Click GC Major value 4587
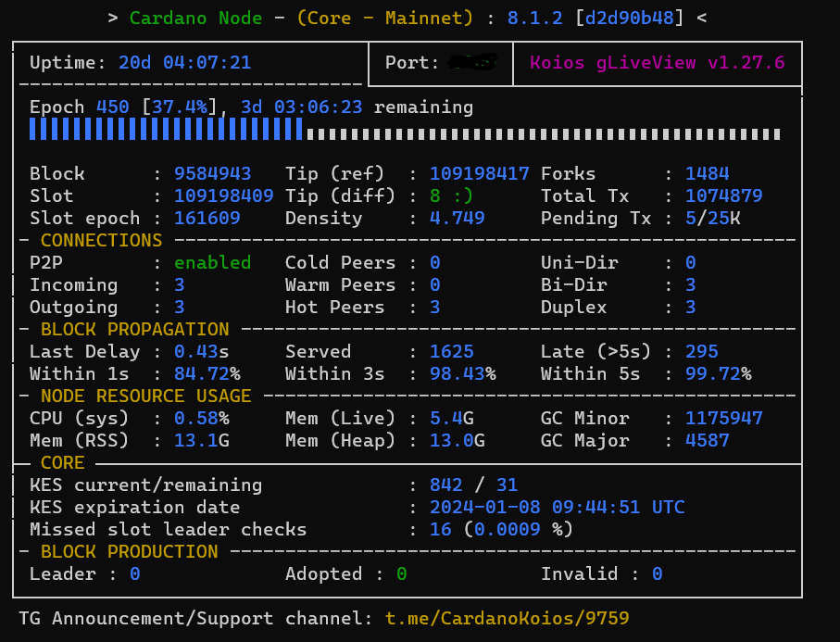The height and width of the screenshot is (642, 840). pyautogui.click(x=708, y=440)
